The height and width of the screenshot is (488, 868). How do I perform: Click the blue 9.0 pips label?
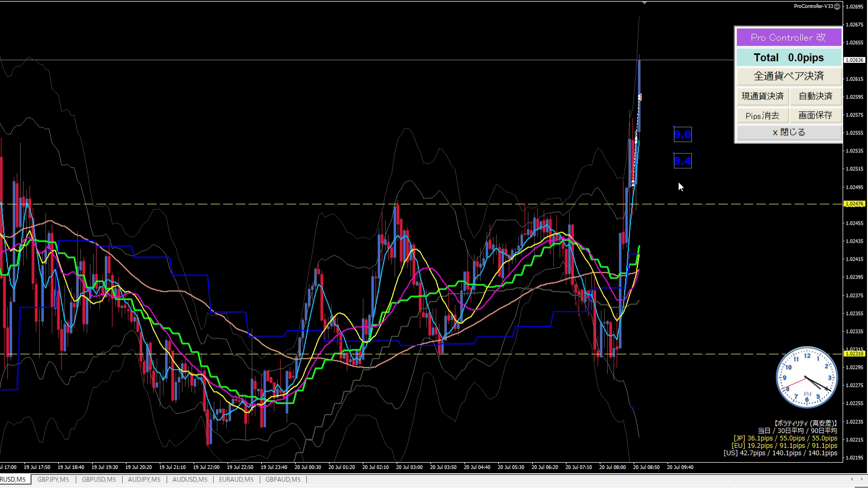pos(682,134)
